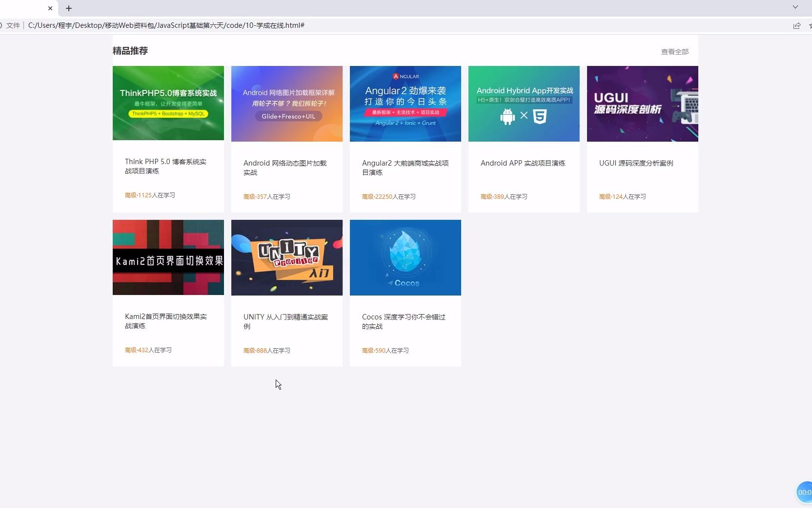This screenshot has height=508, width=812.
Task: Click the 精品推荐 section heading
Action: pyautogui.click(x=130, y=51)
